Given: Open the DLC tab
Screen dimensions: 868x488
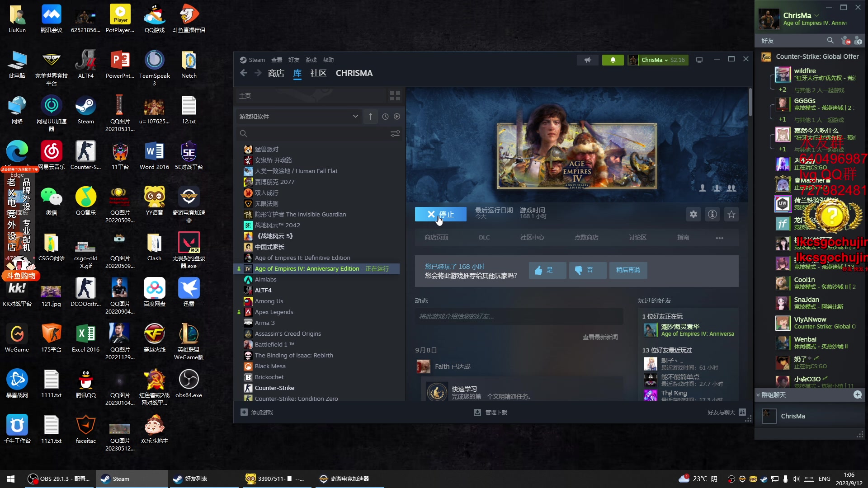Looking at the screenshot, I should tap(484, 238).
